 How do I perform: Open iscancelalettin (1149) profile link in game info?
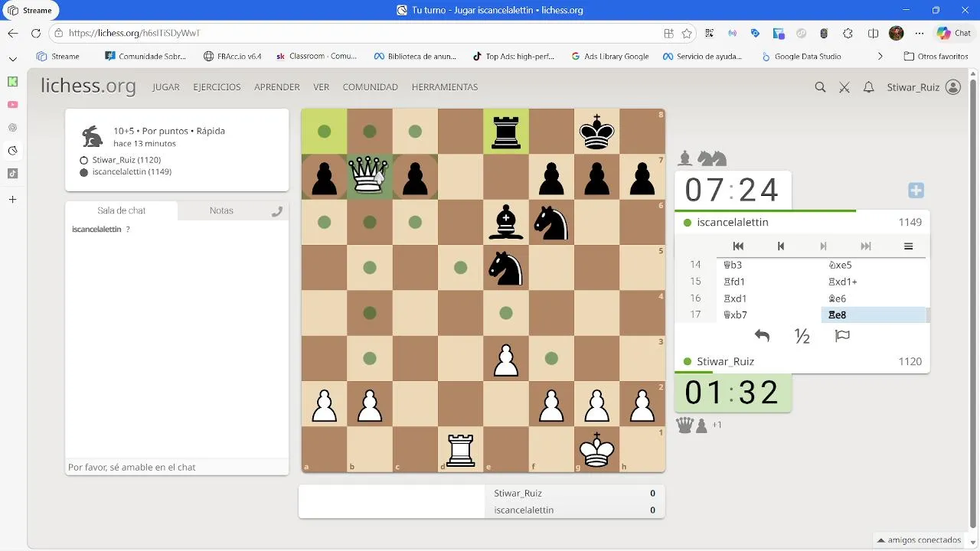[x=132, y=172]
